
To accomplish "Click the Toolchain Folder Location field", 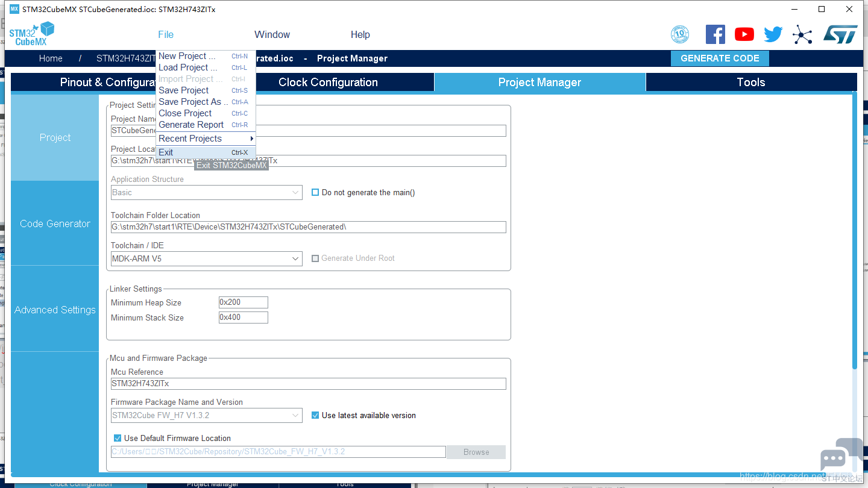I will [309, 227].
